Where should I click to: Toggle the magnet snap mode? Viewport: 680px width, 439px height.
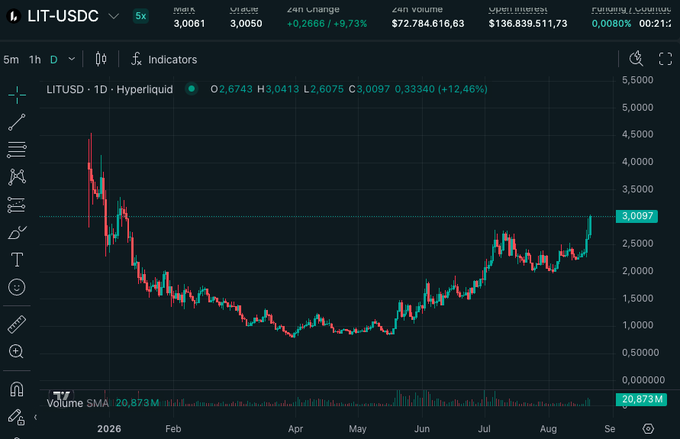[x=17, y=389]
